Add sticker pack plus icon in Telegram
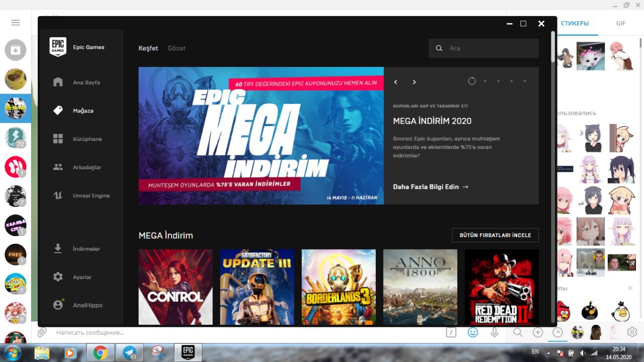The image size is (644, 362). (x=538, y=332)
